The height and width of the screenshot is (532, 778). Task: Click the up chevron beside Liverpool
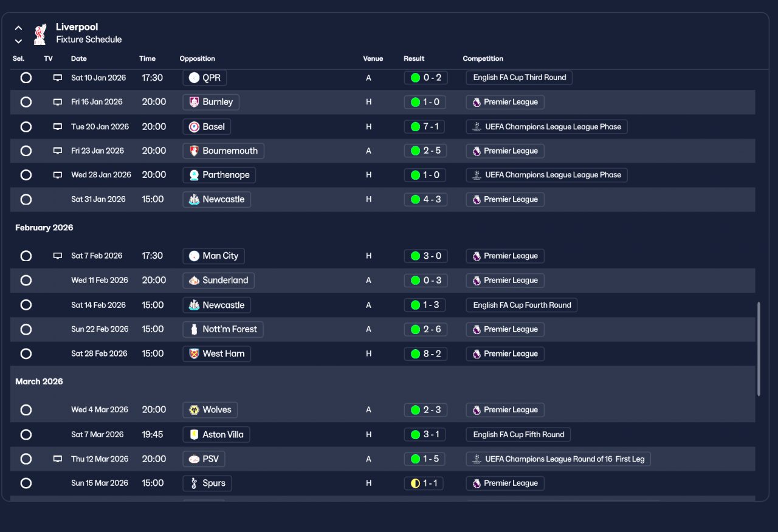click(x=19, y=28)
